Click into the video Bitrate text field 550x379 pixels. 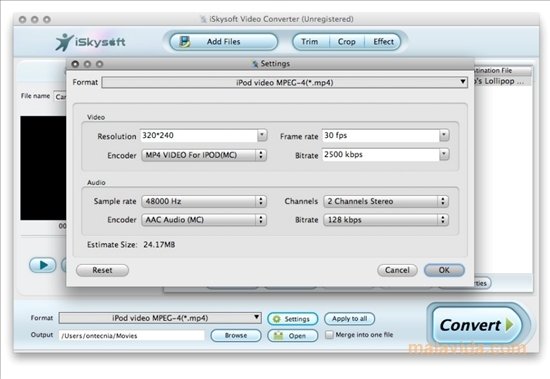[x=381, y=155]
